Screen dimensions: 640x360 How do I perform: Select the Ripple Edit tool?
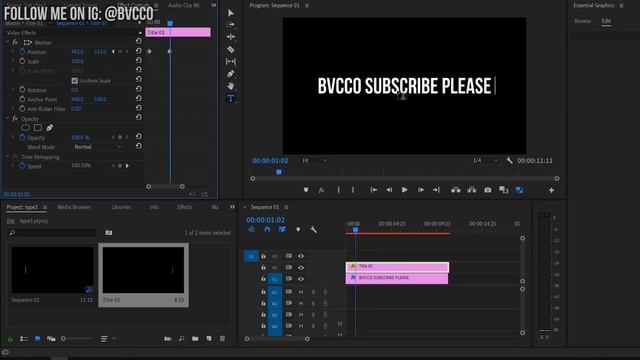pos(231,37)
